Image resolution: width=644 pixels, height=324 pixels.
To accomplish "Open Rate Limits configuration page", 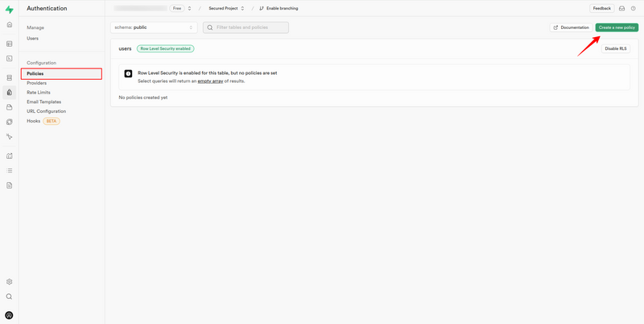I will (x=39, y=93).
